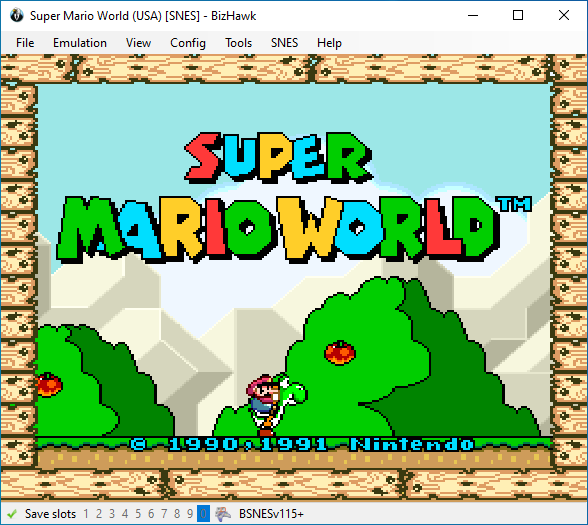Select save slot 1

(x=86, y=513)
